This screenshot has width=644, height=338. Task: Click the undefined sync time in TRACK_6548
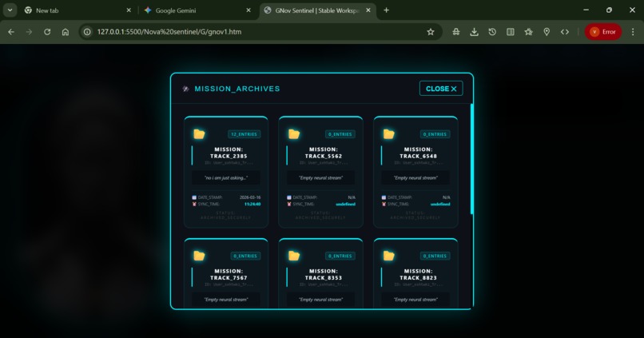coord(440,204)
